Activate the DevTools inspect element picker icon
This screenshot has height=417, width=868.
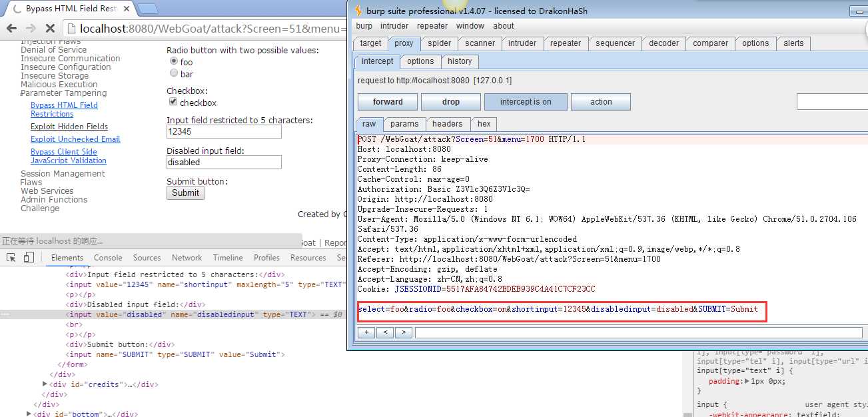tap(11, 258)
